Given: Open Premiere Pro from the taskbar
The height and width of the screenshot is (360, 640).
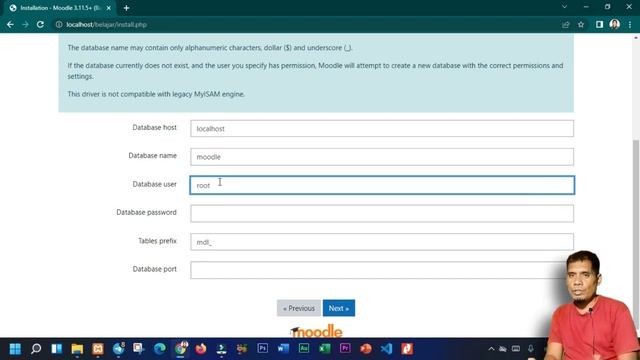Looking at the screenshot, I should click(345, 349).
